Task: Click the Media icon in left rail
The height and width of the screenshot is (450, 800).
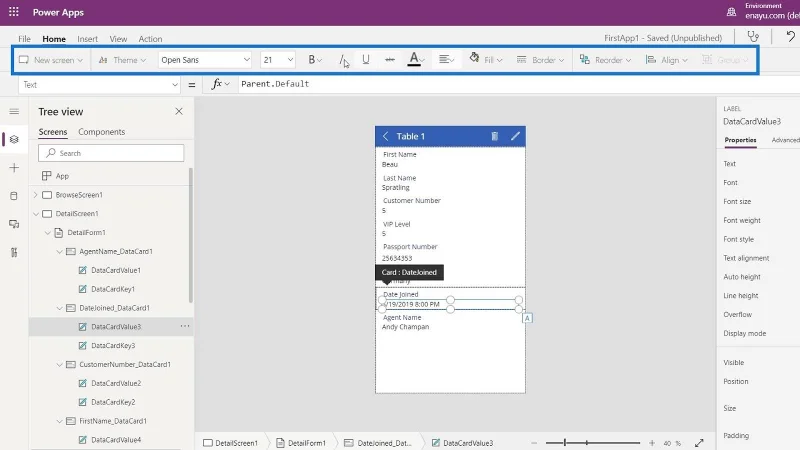Action: [x=14, y=224]
